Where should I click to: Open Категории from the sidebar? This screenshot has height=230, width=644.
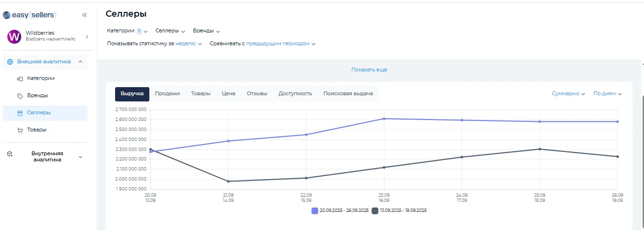tap(40, 79)
